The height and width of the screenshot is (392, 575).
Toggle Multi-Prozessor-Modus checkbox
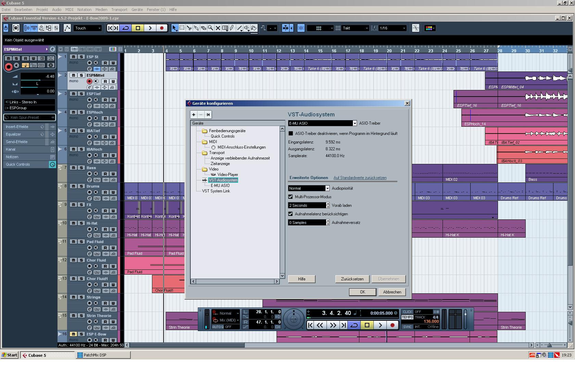click(291, 197)
